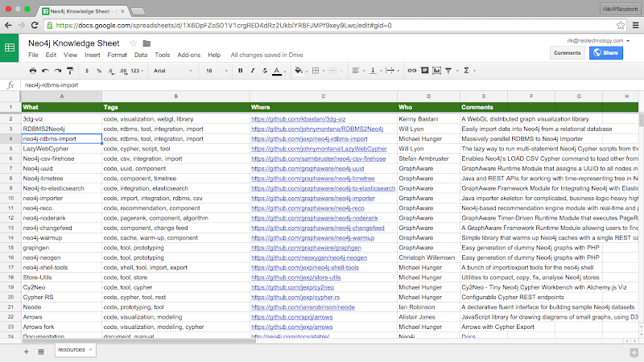Open the File menu
Screen dimensions: 644x362
(33, 55)
